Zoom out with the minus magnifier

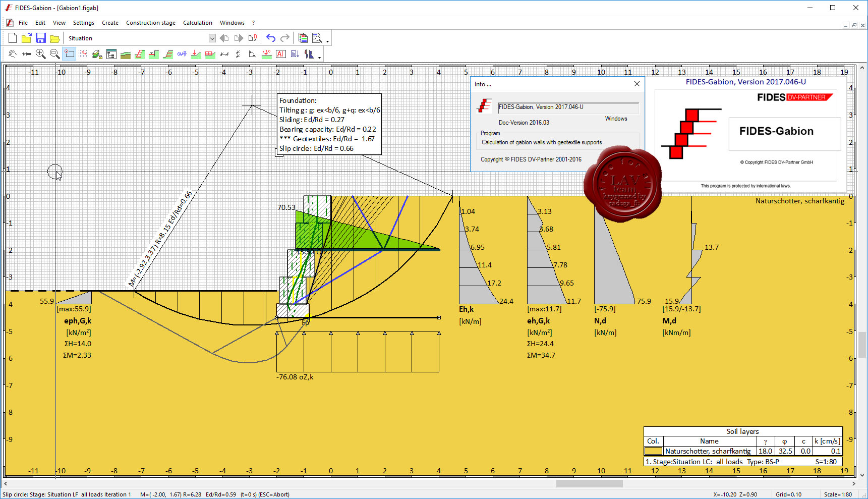55,54
